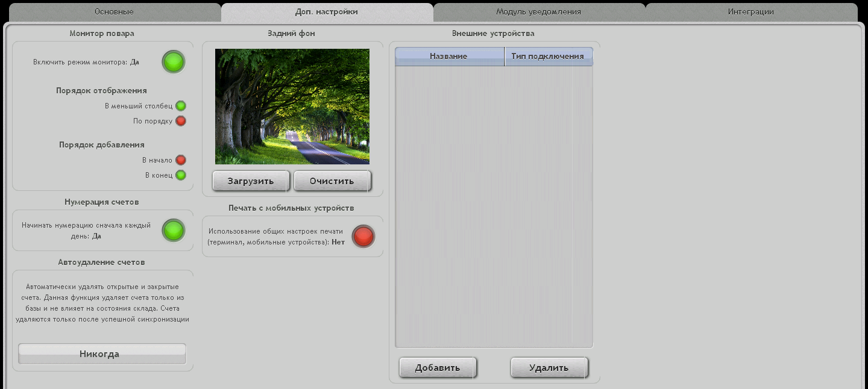
Task: Click the Очистить background button
Action: (332, 181)
